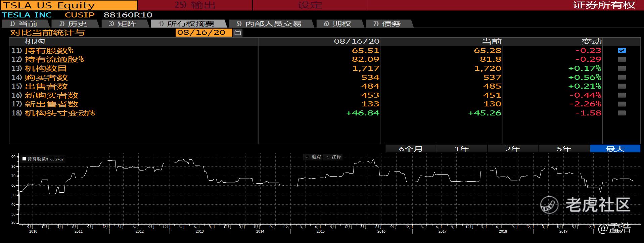This screenshot has width=644, height=243.
Task: Open the 13) 机构数目 row
Action: click(39, 68)
